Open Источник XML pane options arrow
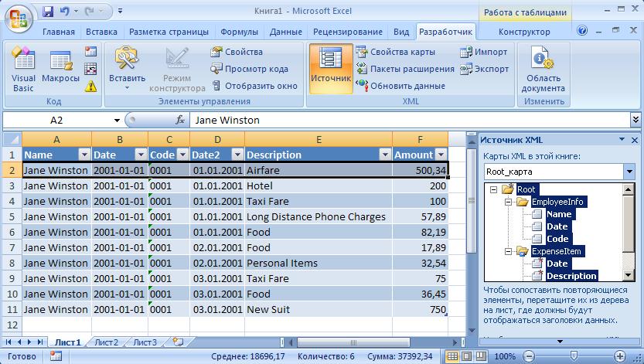This screenshot has width=644, height=364. [622, 140]
